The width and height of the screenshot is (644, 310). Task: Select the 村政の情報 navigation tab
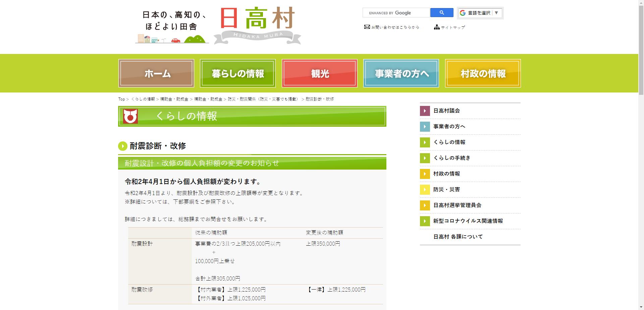(483, 73)
